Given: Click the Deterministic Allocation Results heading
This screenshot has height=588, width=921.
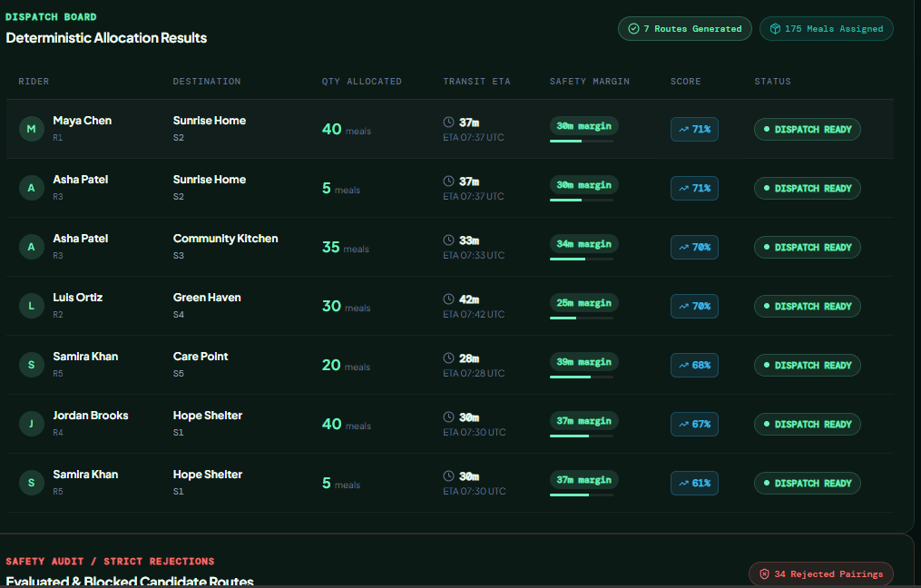Looking at the screenshot, I should click(106, 37).
